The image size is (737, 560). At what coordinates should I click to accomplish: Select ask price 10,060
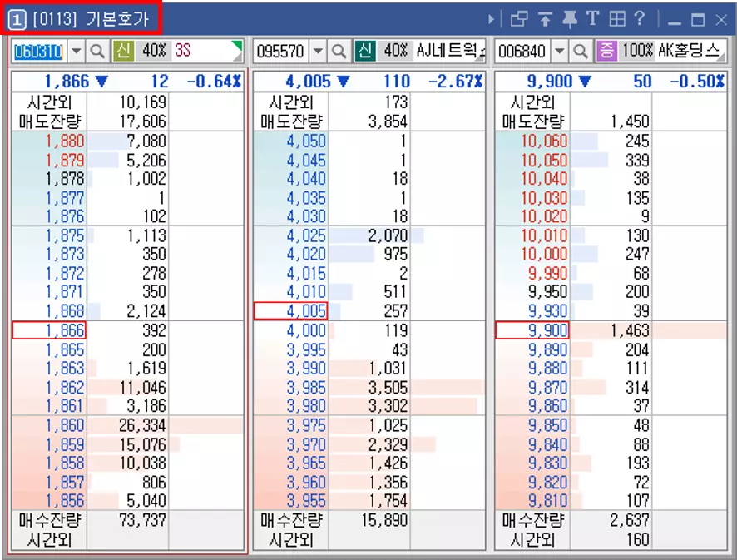pos(544,141)
